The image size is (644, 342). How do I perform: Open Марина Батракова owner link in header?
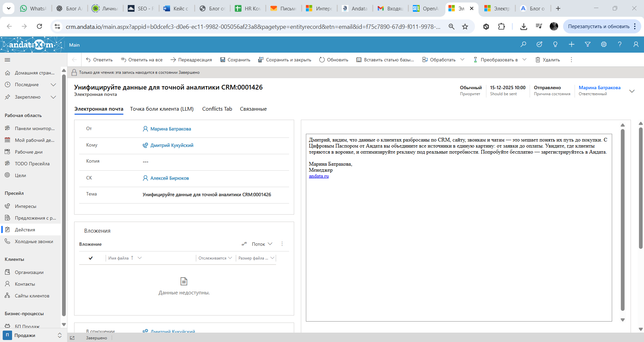[599, 88]
